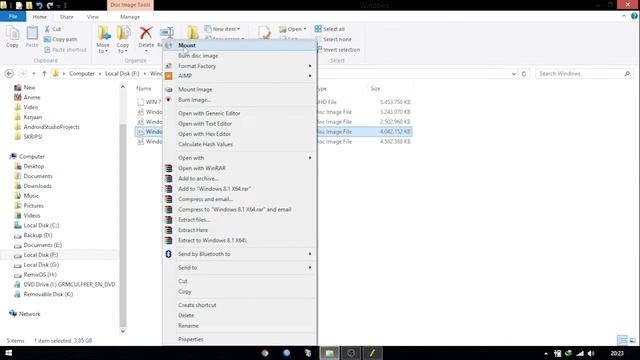
Task: Select AndroidStudioProjects folder
Action: [x=51, y=127]
